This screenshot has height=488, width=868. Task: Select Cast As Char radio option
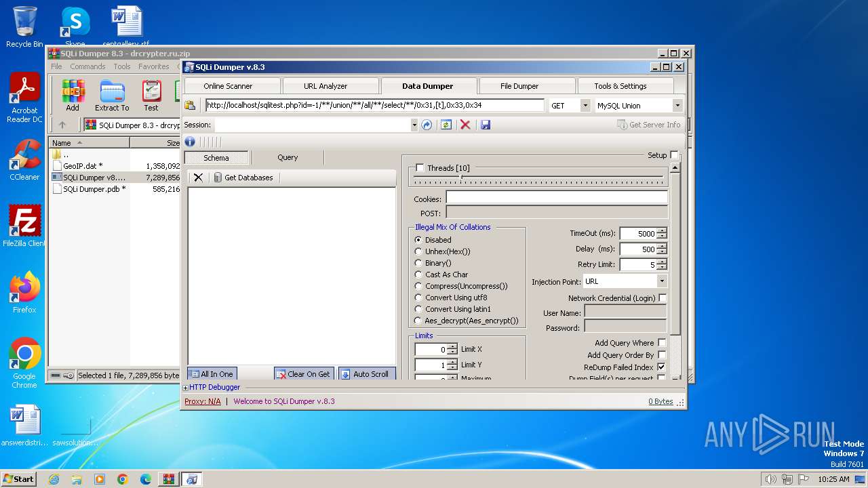coord(418,274)
